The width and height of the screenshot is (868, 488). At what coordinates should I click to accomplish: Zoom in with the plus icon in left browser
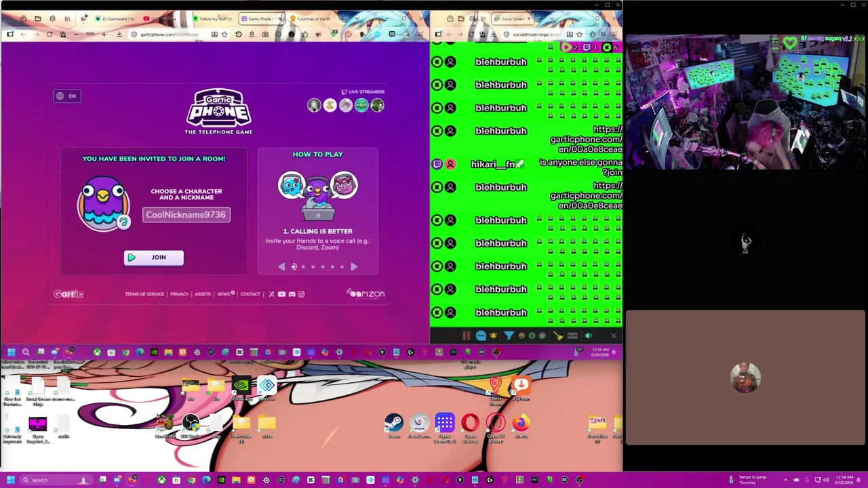(104, 35)
